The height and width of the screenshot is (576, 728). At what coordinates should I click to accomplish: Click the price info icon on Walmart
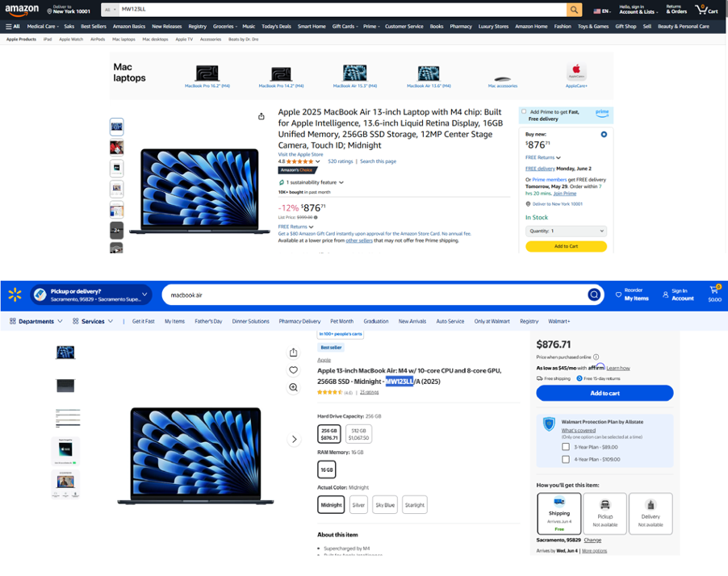pyautogui.click(x=596, y=357)
